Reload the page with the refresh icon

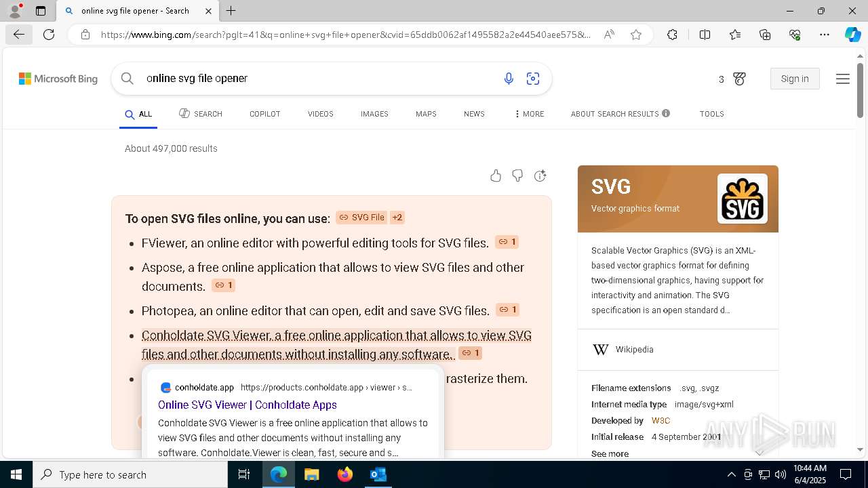(x=49, y=35)
